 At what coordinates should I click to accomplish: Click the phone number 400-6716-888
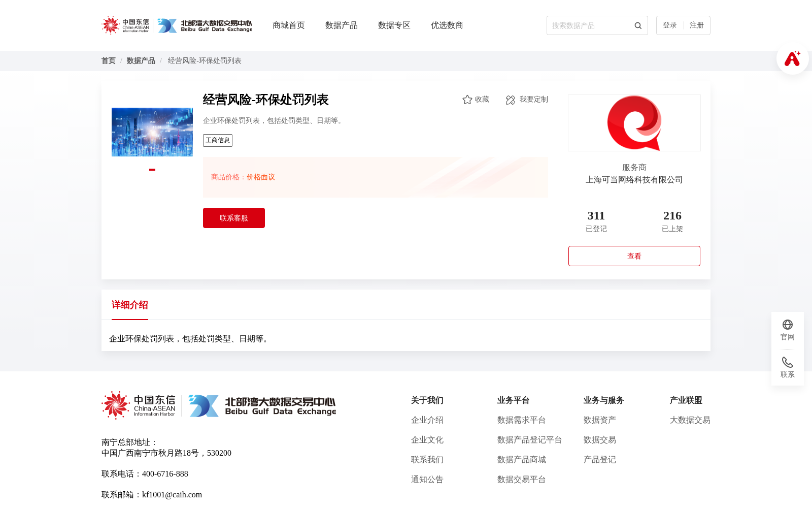pos(165,474)
